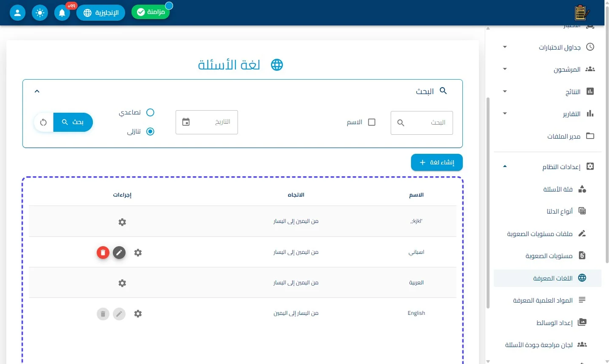Click the globe icon beside لغة الأسئلة title

pos(277,65)
